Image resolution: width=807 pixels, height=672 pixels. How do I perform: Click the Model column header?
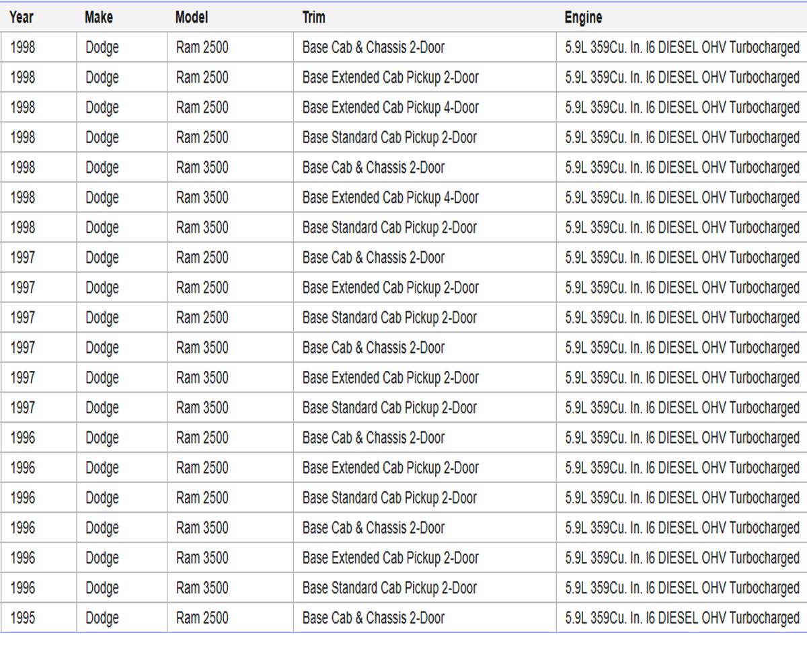(192, 17)
